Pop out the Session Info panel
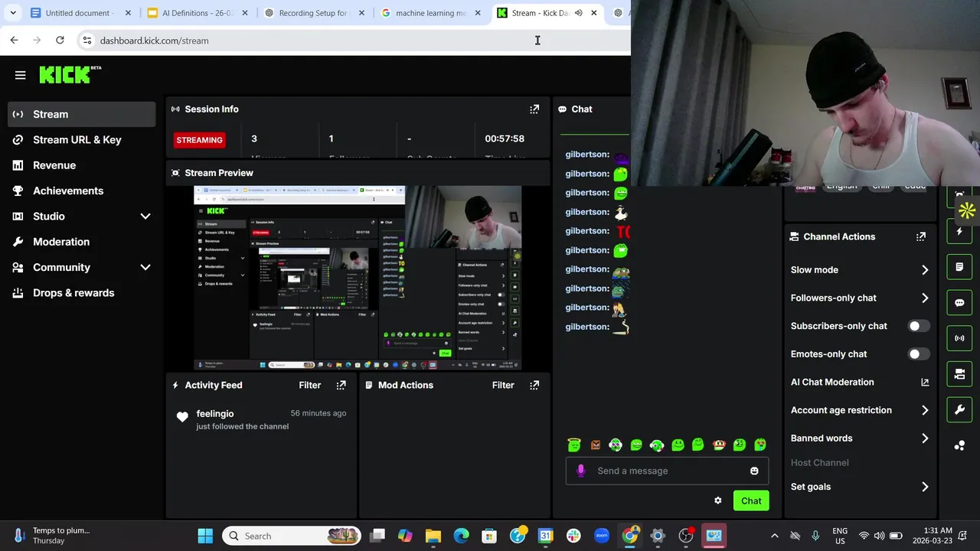Viewport: 980px width, 551px height. 534,109
